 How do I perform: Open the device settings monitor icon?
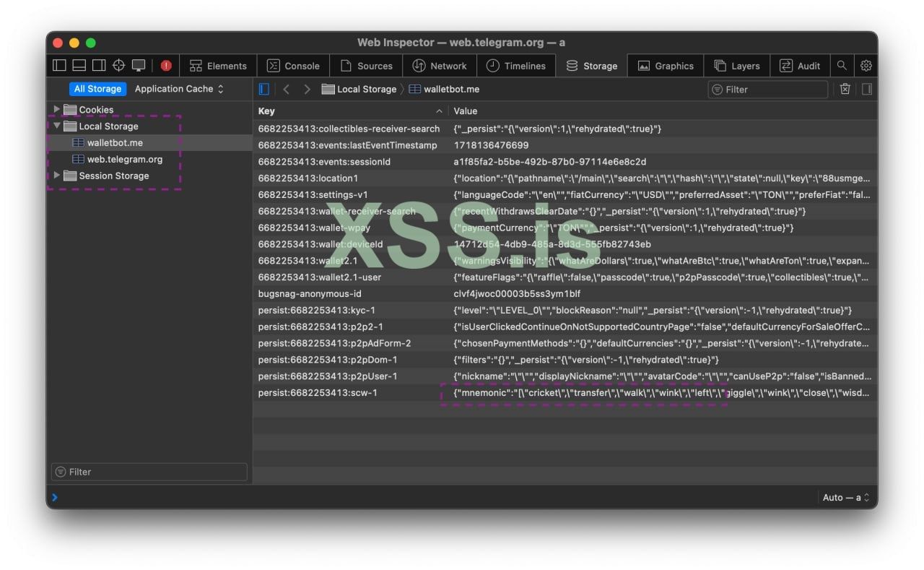click(139, 66)
